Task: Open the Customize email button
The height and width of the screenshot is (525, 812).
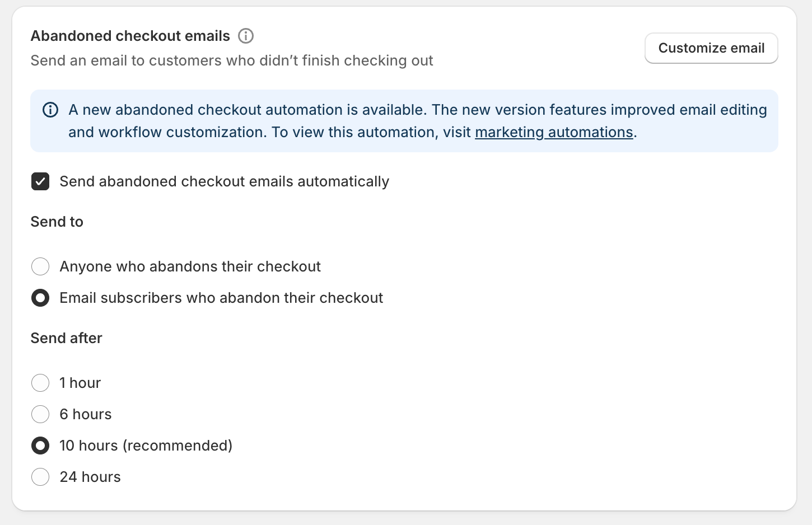Action: 711,48
